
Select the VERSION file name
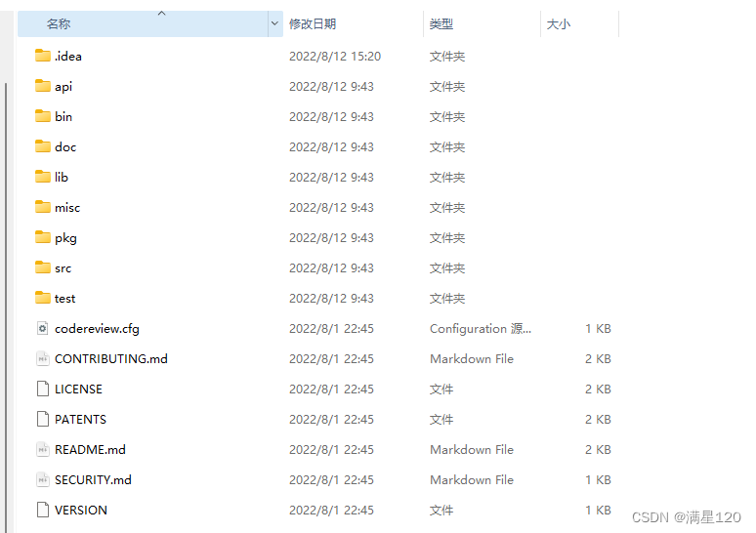point(81,511)
